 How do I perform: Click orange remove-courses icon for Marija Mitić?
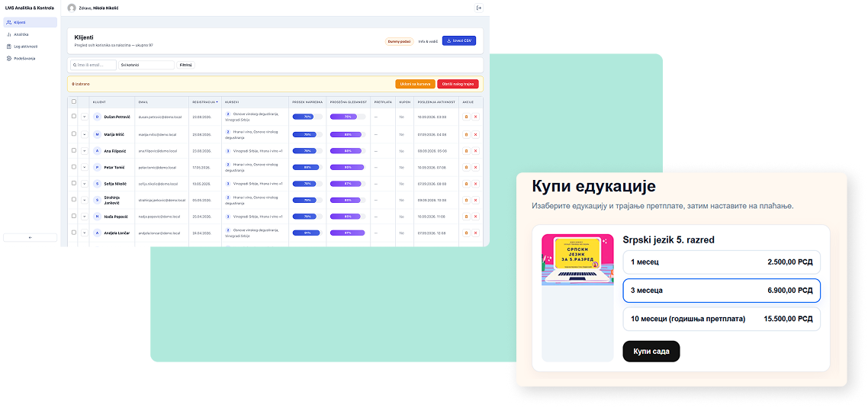pos(466,134)
